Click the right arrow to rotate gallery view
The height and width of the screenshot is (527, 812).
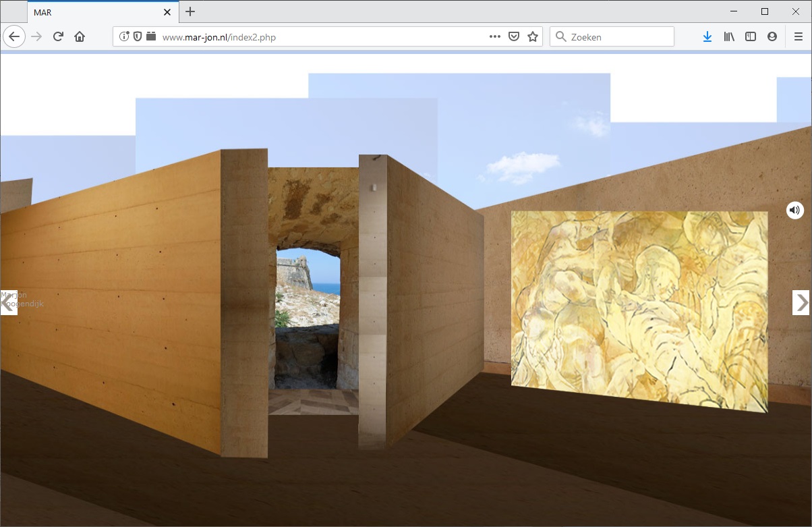click(801, 303)
